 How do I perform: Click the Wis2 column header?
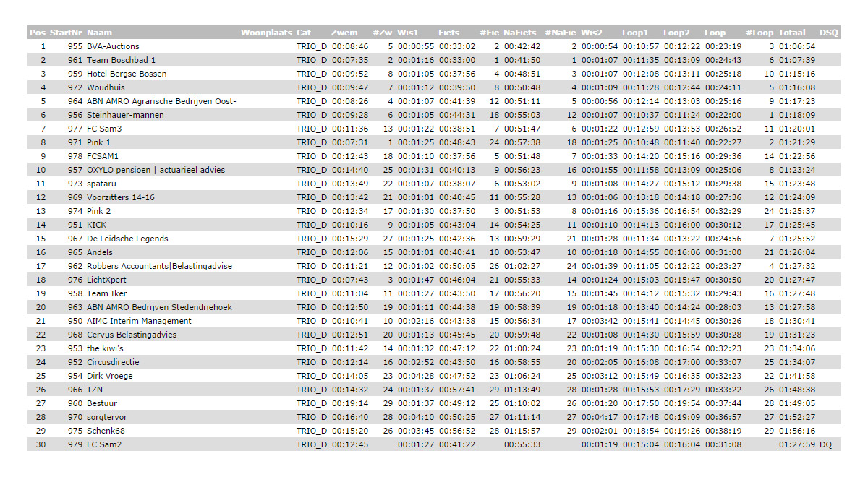(x=592, y=33)
